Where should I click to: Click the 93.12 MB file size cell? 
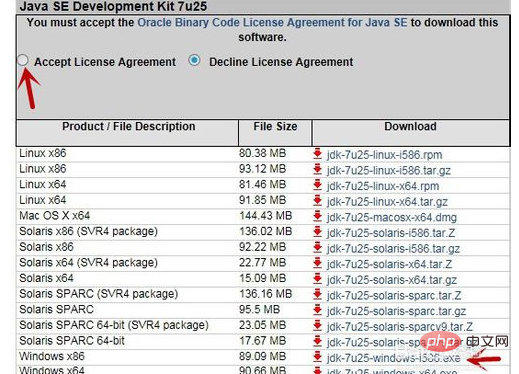point(262,169)
